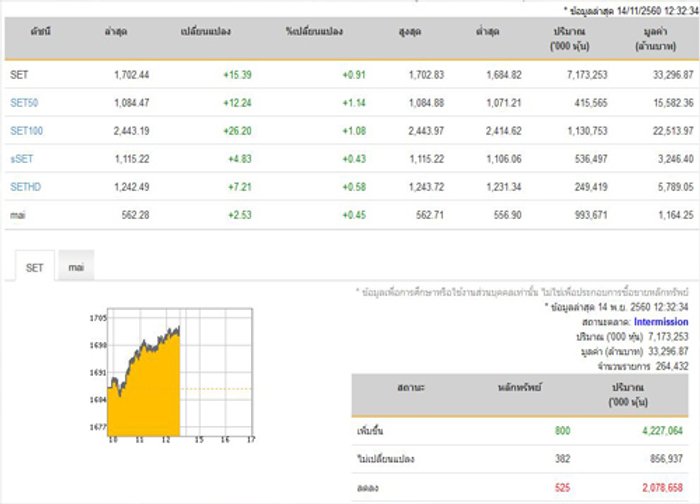Open the SET50 index link
This screenshot has width=700, height=504.
24,103
